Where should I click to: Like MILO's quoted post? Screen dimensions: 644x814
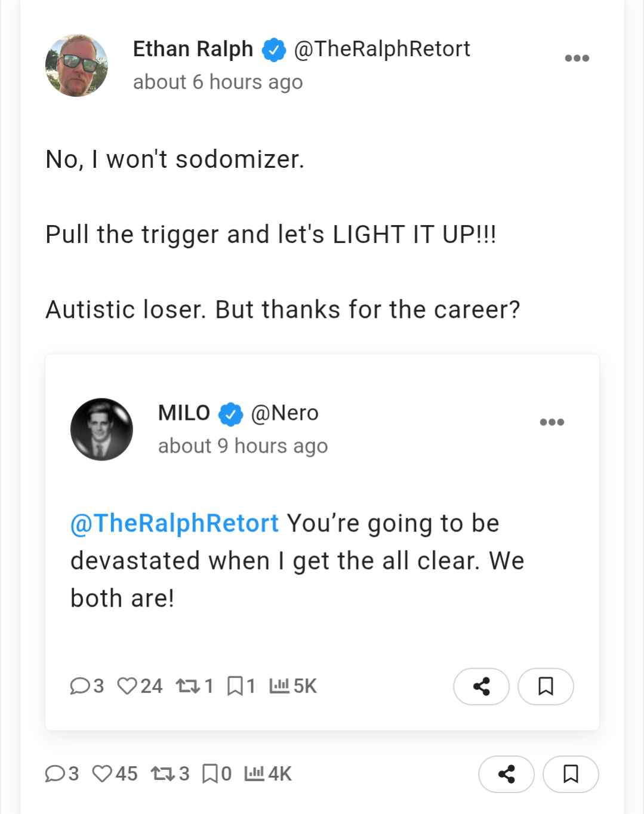(x=127, y=686)
